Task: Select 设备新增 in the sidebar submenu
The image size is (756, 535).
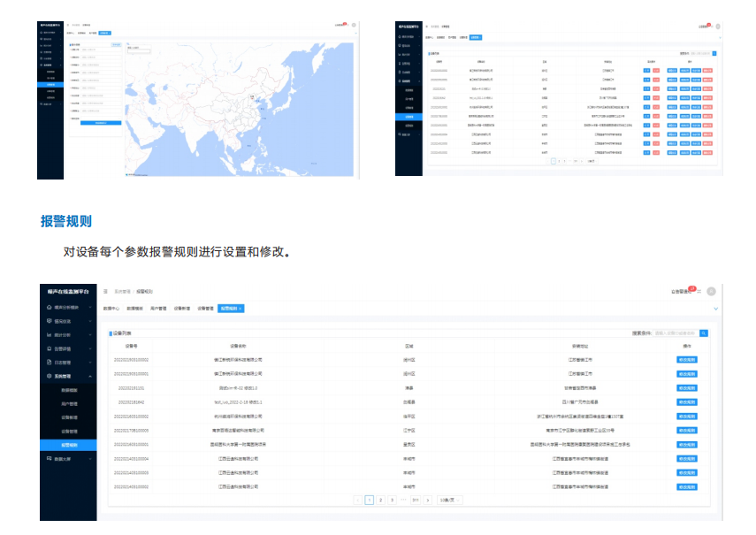Action: (69, 417)
